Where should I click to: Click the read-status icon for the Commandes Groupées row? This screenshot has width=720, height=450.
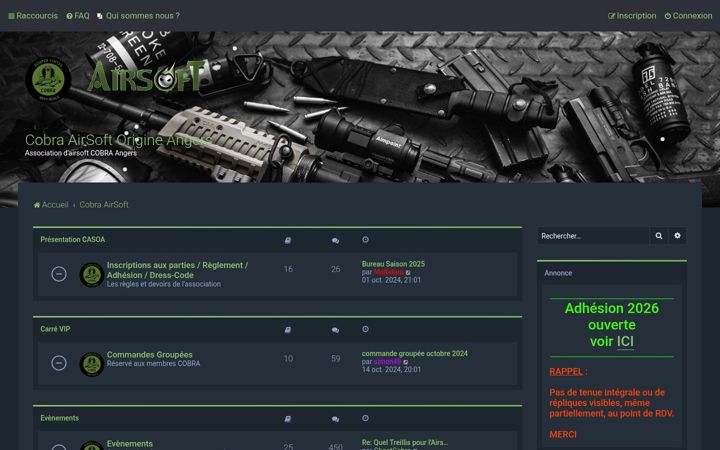click(59, 363)
